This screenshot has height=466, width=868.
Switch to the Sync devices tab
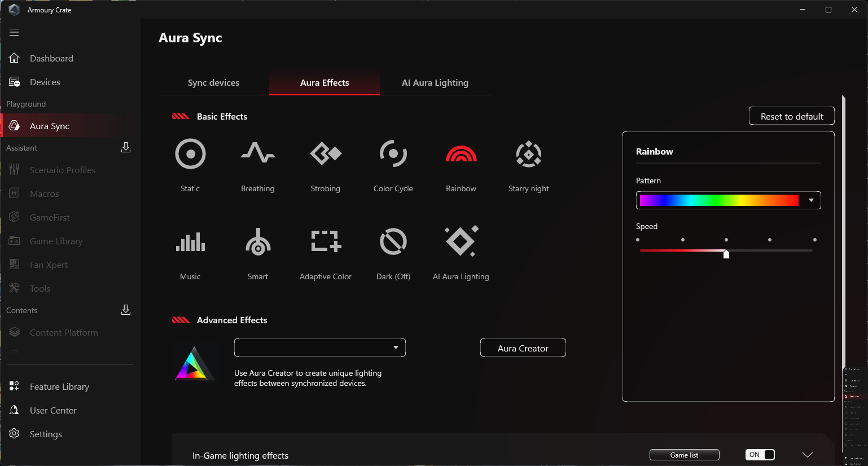coord(213,82)
